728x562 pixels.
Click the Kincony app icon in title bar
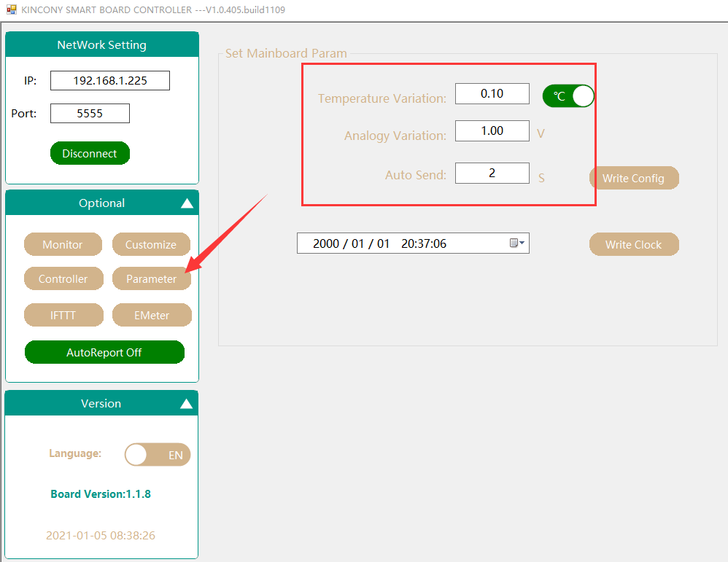point(11,9)
